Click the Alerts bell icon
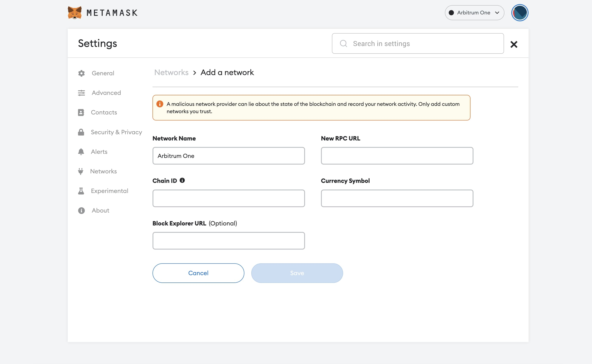 pyautogui.click(x=81, y=152)
